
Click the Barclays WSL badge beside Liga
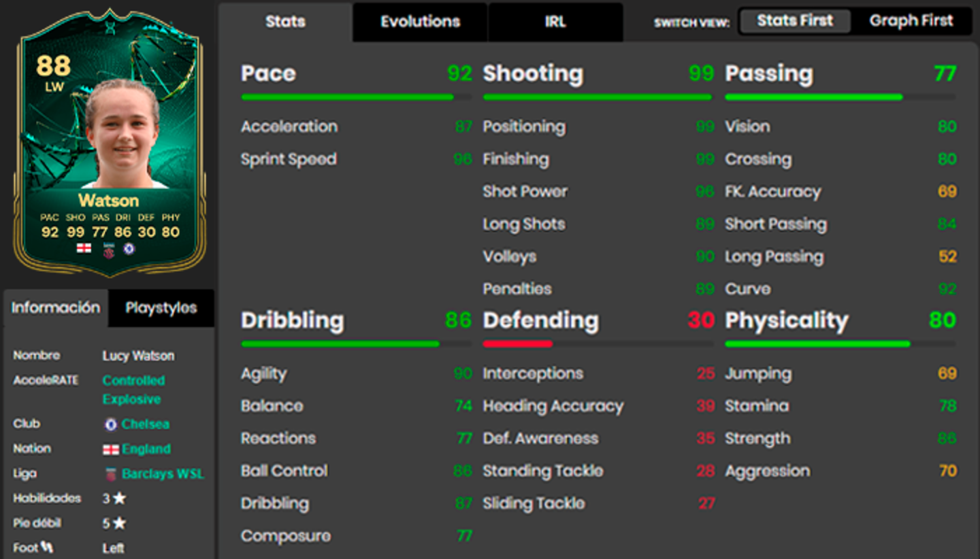point(110,474)
